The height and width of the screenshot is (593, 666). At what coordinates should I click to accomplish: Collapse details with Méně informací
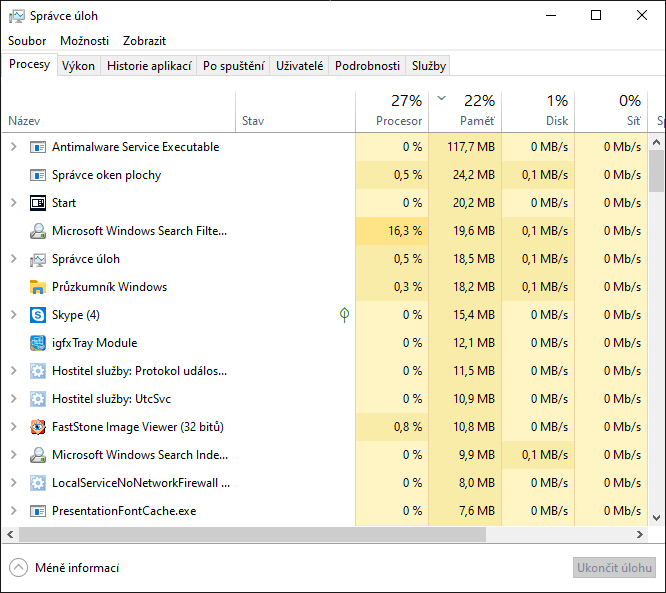(x=64, y=568)
